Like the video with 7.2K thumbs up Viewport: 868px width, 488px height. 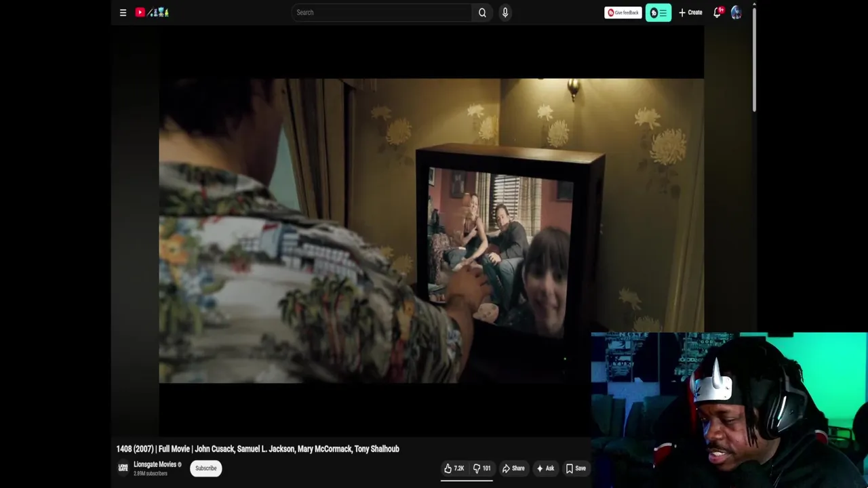coord(454,468)
